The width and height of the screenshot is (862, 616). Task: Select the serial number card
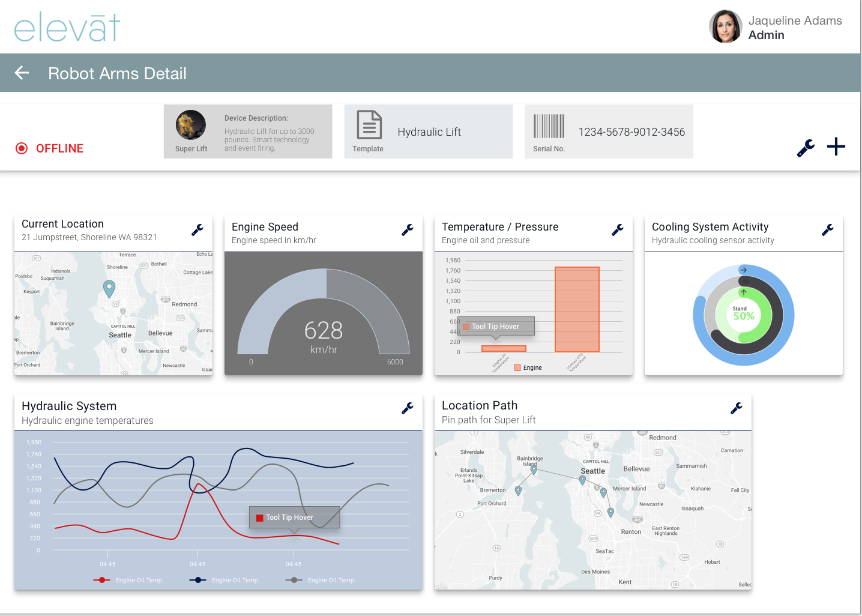(x=609, y=131)
